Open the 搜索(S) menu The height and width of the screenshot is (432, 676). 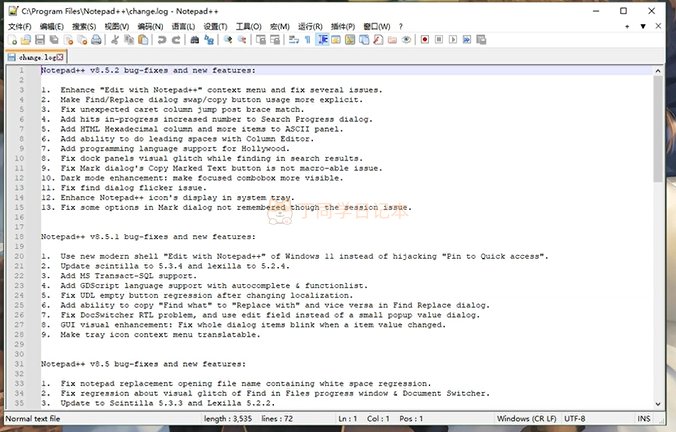point(84,27)
